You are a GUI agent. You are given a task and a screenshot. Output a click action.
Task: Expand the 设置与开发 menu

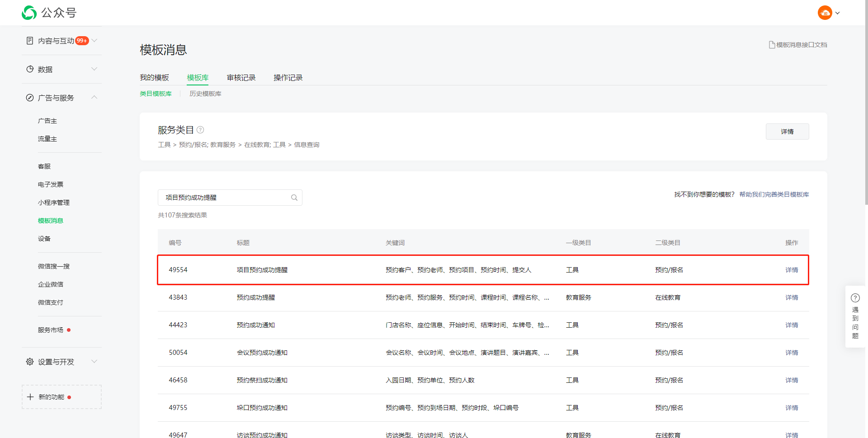(x=94, y=362)
